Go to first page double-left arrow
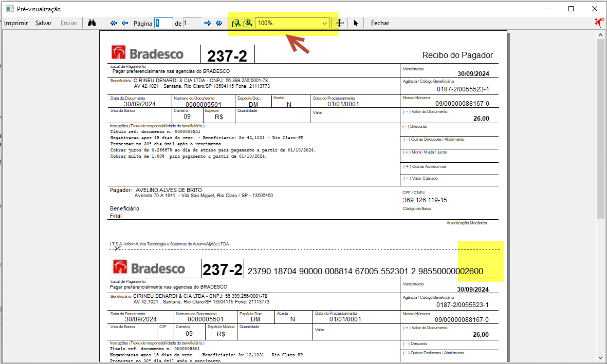This screenshot has height=364, width=607. [114, 23]
